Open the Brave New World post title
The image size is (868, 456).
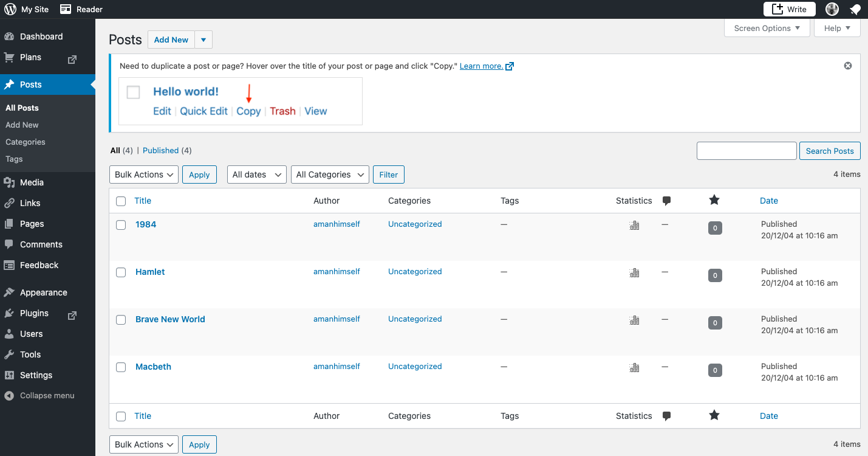(170, 319)
